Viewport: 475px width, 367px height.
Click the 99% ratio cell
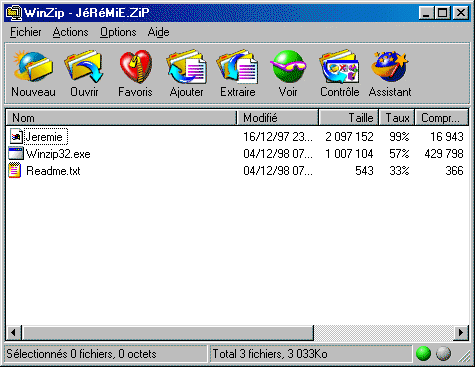399,137
